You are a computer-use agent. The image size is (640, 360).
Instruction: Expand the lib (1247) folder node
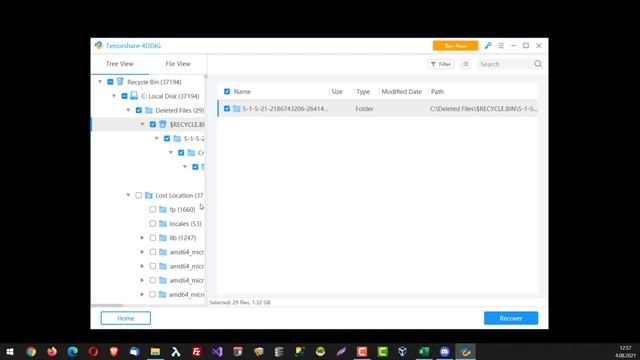(142, 238)
